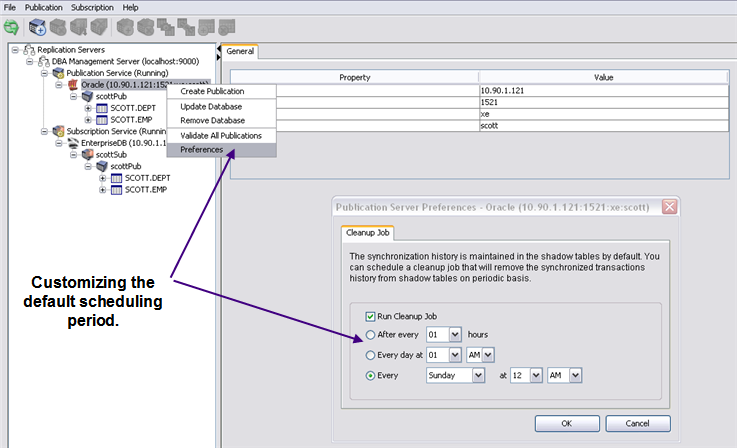Expand SCOTT.DEPT under scottSub
The width and height of the screenshot is (737, 448).
[102, 178]
